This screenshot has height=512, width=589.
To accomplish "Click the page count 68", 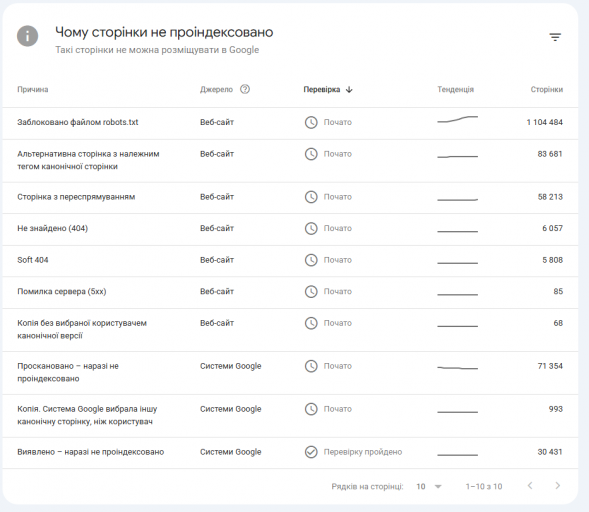I will tap(558, 323).
